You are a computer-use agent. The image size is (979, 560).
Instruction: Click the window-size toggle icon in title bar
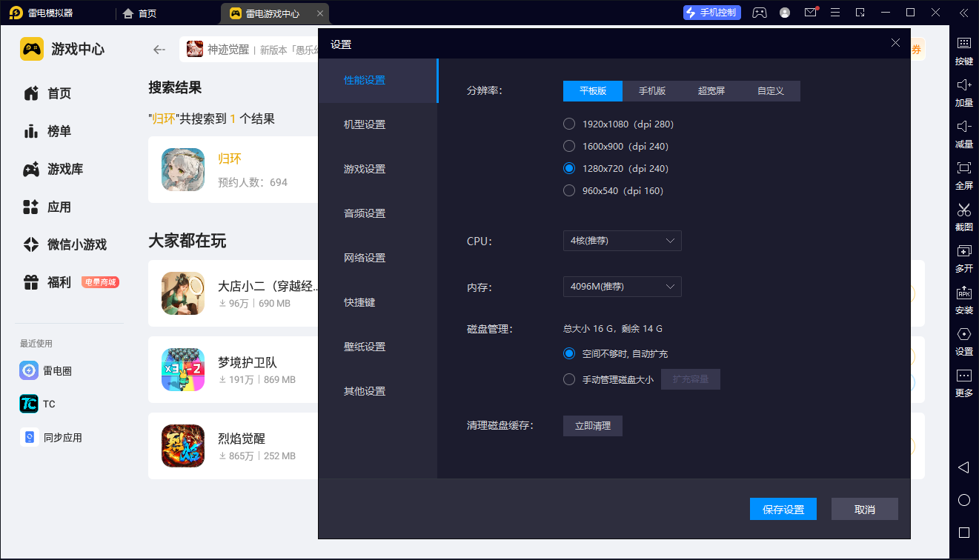click(860, 13)
